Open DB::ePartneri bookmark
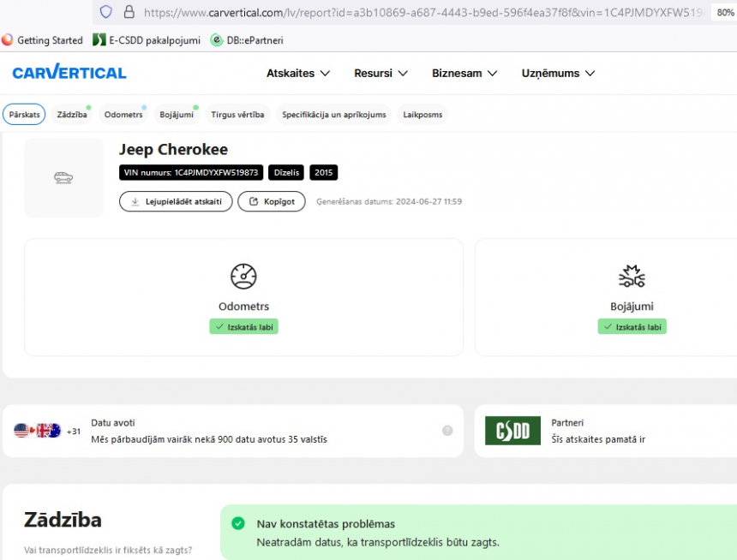Viewport: 737px width, 560px height. tap(247, 40)
